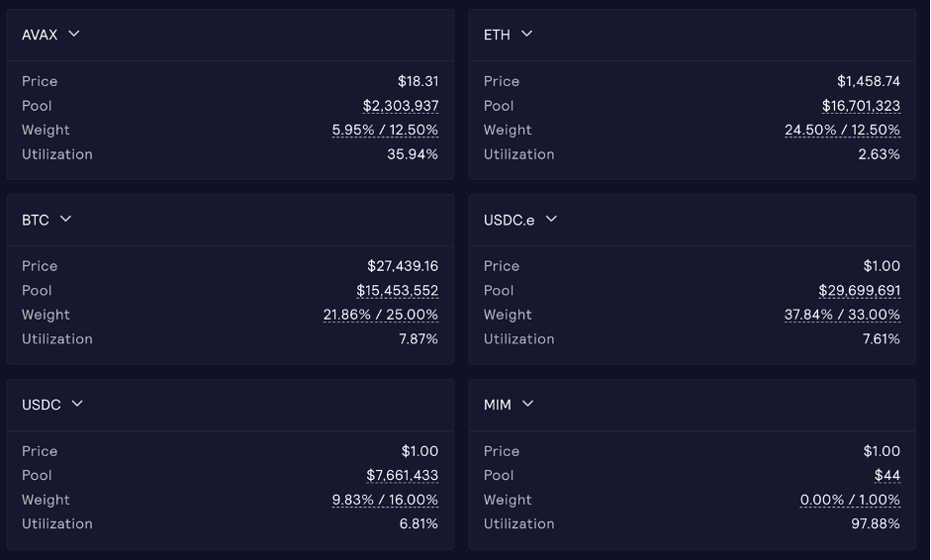Open the ETH token dropdown chevron
Screen dimensions: 931x560
pos(527,34)
